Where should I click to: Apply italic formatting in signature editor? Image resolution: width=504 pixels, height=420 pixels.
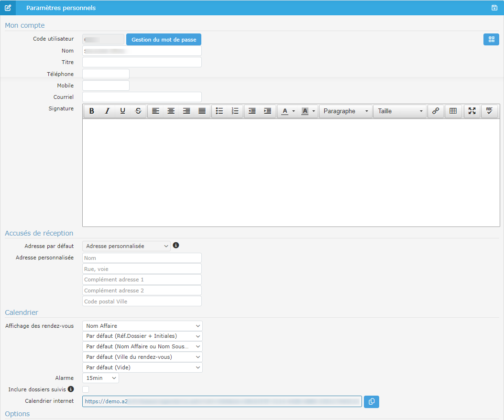(107, 111)
